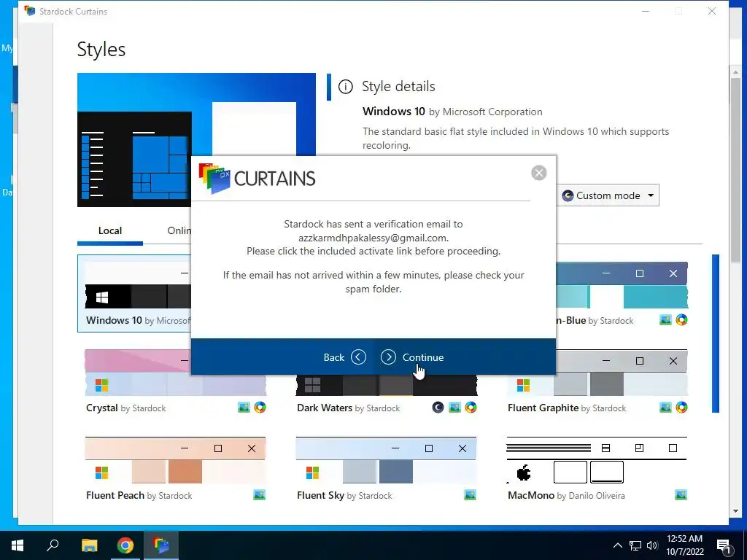Click the verification email address text
The image size is (747, 560).
pos(373,238)
